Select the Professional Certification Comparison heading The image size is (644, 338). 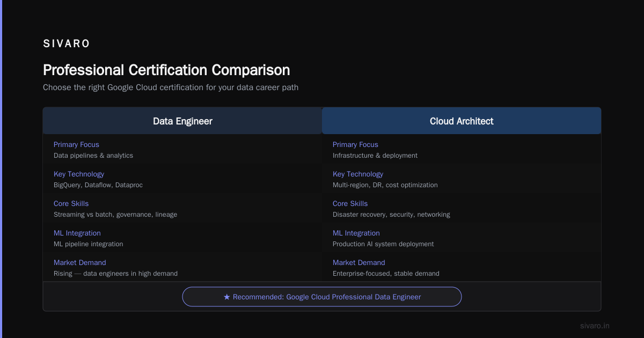166,70
